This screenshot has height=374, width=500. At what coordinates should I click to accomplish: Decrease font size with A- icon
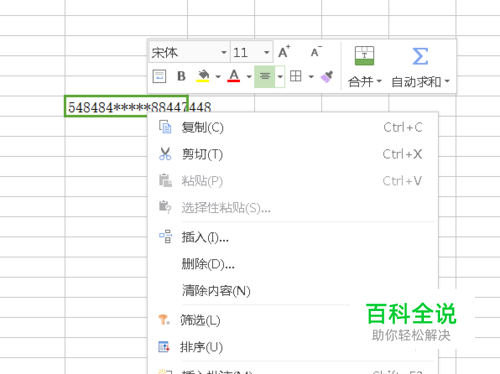click(316, 52)
